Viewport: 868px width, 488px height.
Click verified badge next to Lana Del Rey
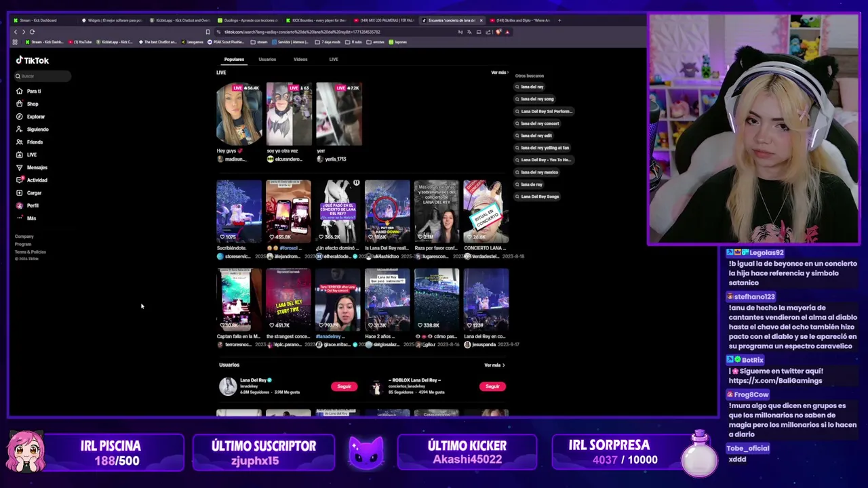pos(269,380)
